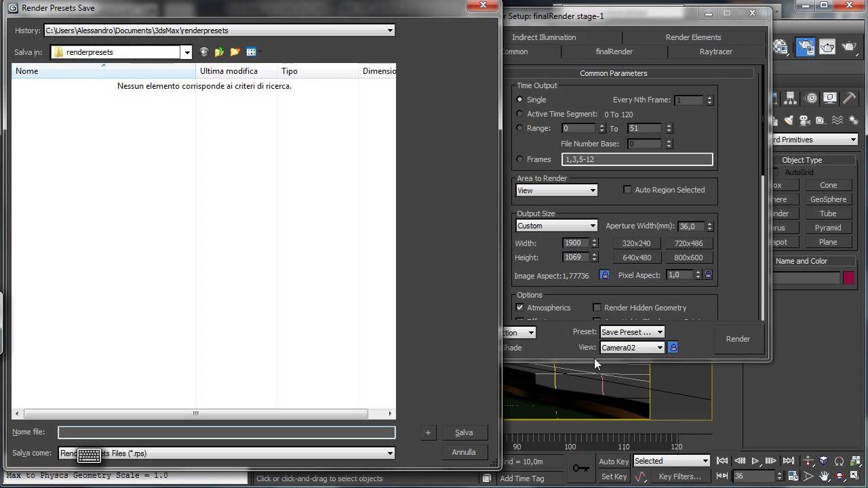Select the Single time output radio
Screen dimensions: 868x488
click(x=520, y=100)
